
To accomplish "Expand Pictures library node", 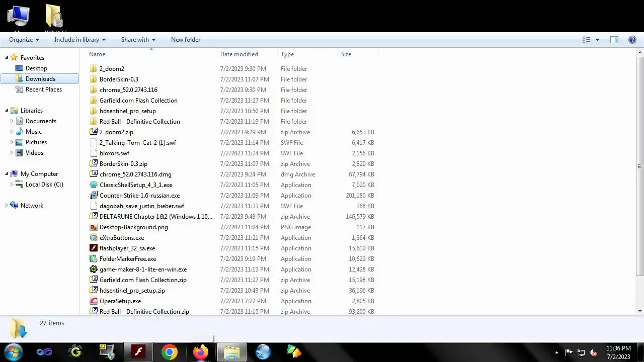I will pos(12,142).
